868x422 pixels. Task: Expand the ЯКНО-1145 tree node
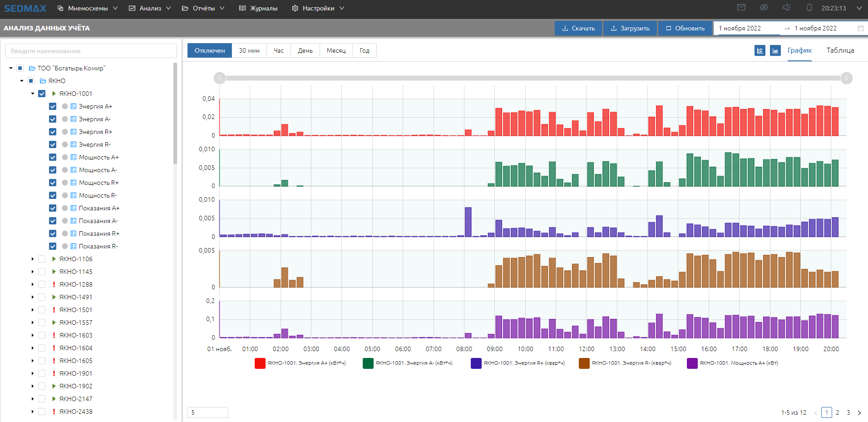click(x=33, y=272)
